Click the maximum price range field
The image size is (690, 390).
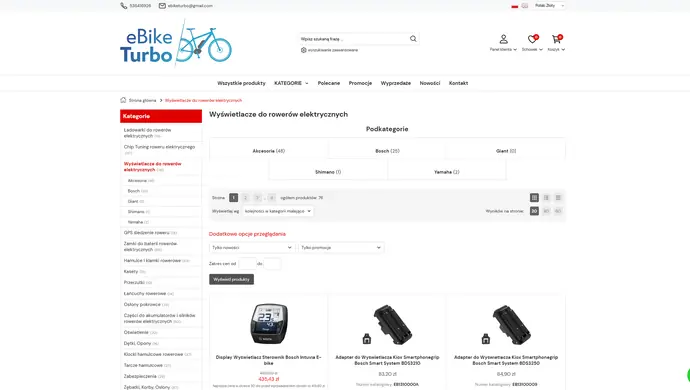tap(272, 264)
